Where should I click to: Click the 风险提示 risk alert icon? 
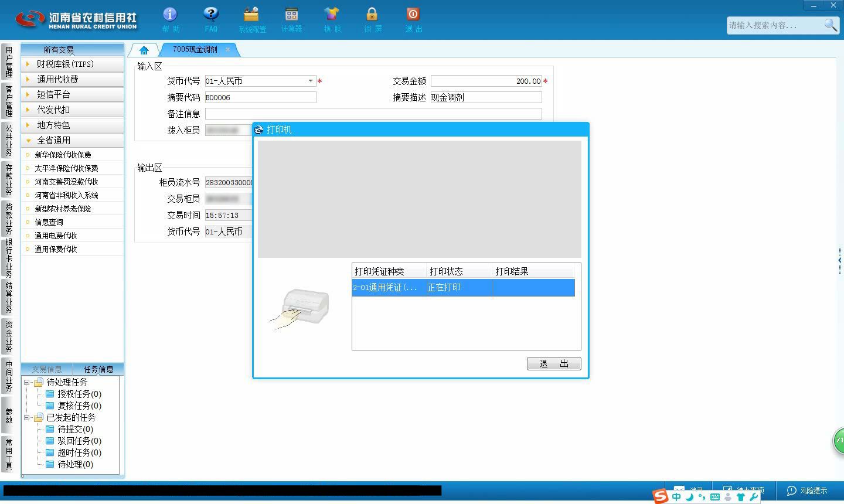[791, 491]
